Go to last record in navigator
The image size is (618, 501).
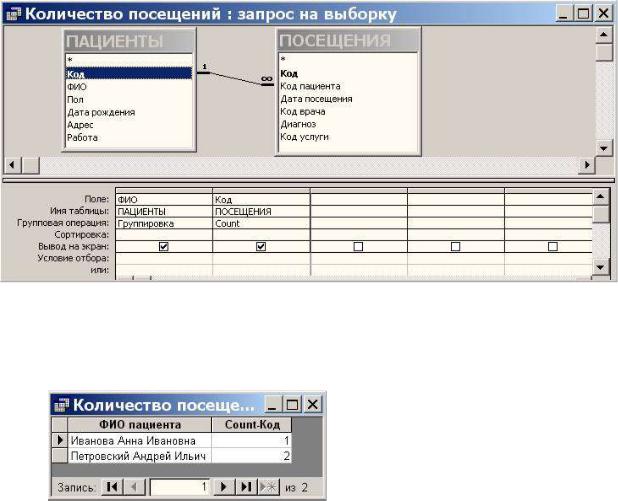point(246,487)
